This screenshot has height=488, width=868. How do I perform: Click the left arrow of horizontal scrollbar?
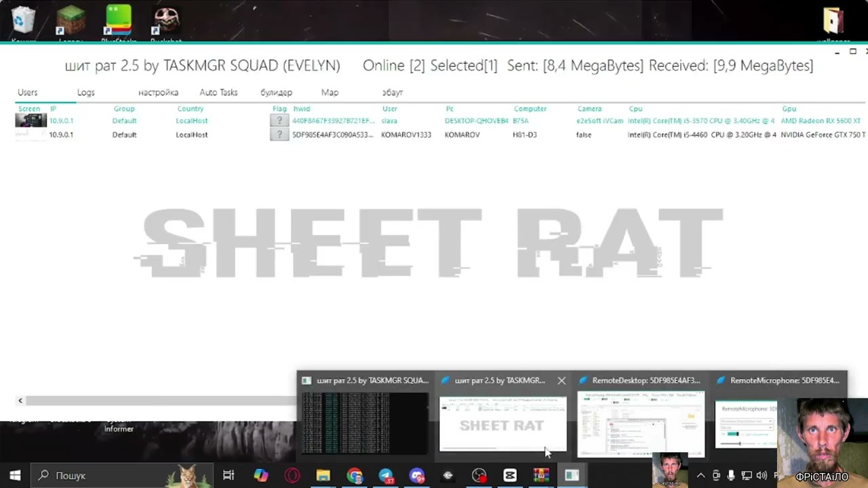(x=20, y=401)
